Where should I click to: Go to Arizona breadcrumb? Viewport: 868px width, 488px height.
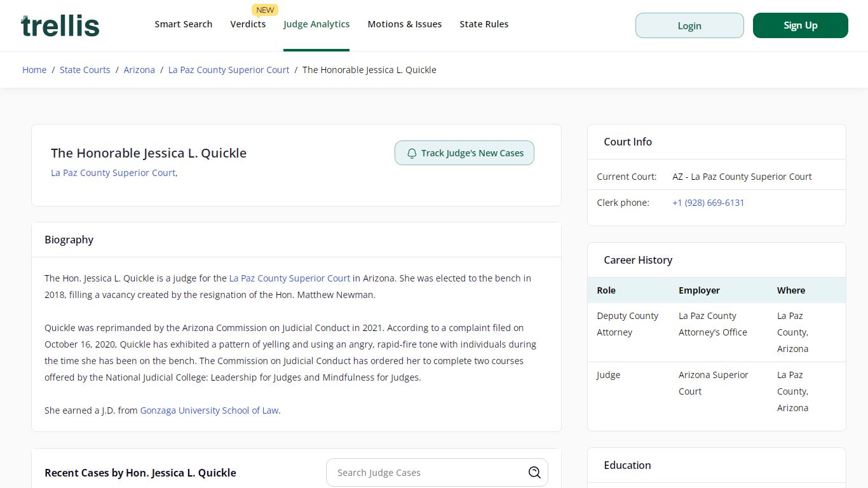pyautogui.click(x=139, y=70)
